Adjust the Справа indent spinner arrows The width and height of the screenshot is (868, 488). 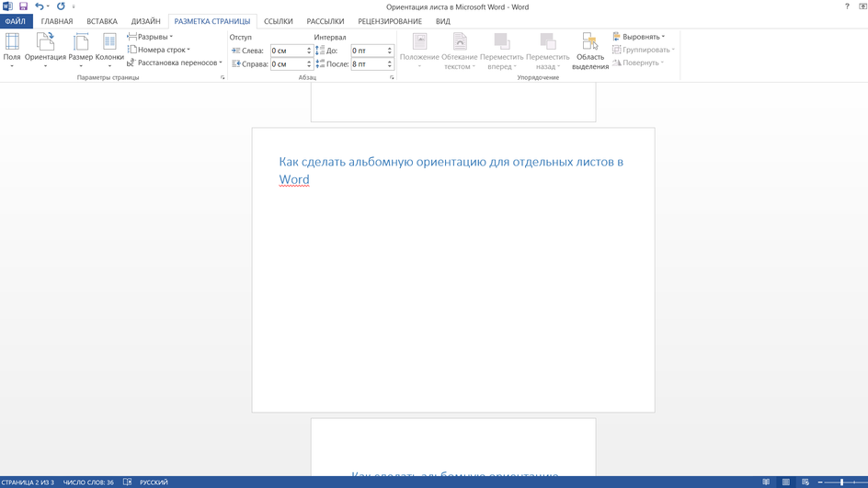coord(309,64)
